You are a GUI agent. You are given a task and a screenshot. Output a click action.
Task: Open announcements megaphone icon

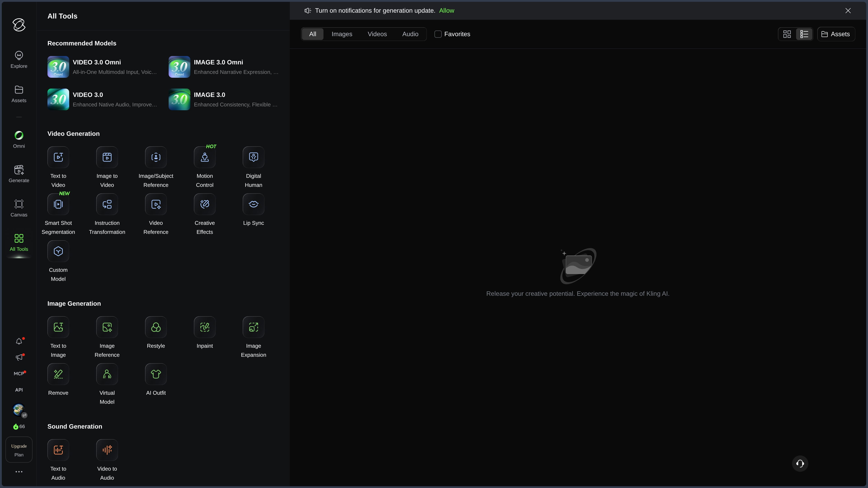(19, 358)
